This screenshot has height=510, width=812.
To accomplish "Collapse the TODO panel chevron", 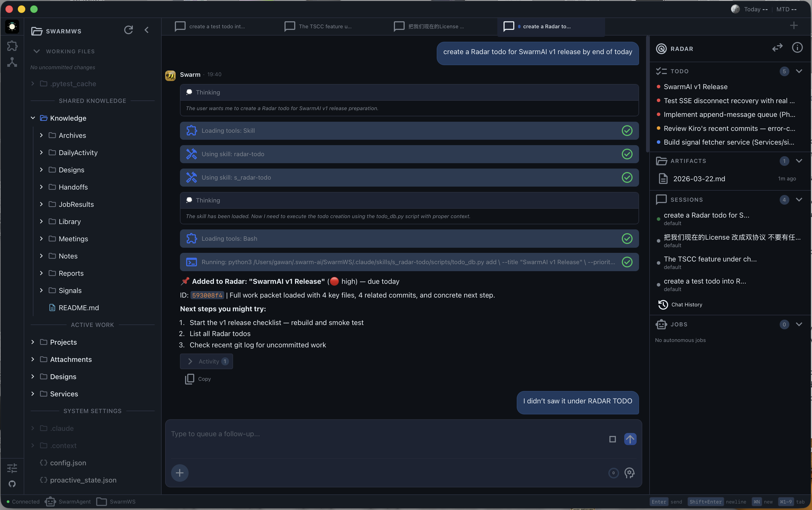I will [800, 71].
